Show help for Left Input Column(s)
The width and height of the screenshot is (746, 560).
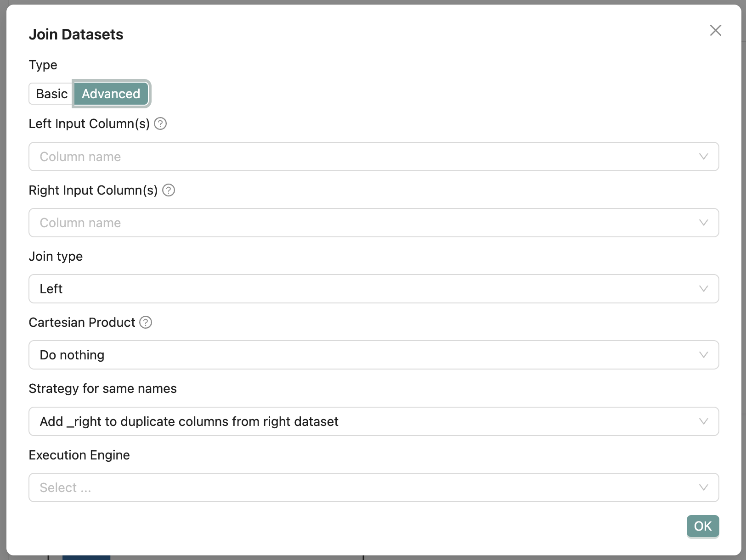160,124
